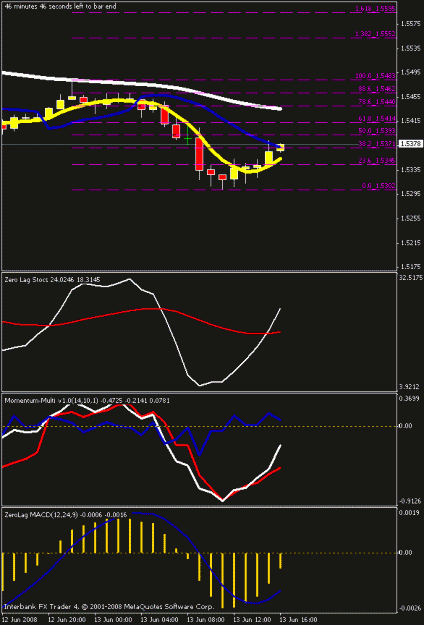Click the 0.00 level in Momentum pane
The image size is (424, 625).
[x=406, y=426]
